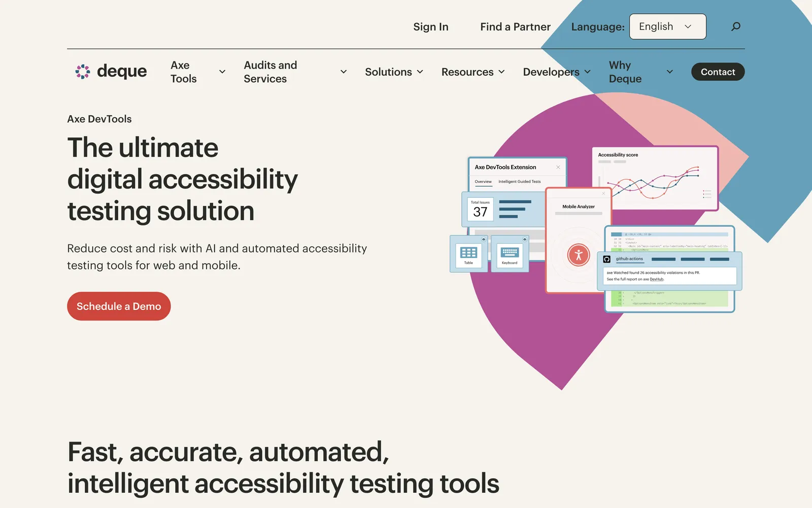Image resolution: width=812 pixels, height=508 pixels.
Task: Click the search magnifier icon
Action: click(x=735, y=26)
